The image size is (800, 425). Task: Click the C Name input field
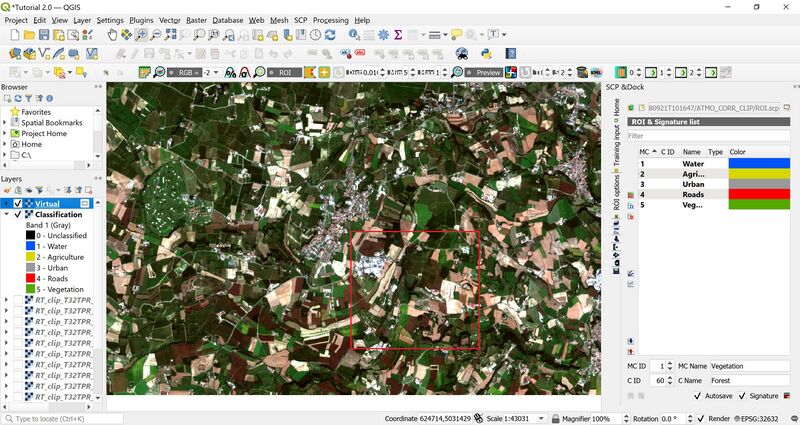pyautogui.click(x=748, y=380)
